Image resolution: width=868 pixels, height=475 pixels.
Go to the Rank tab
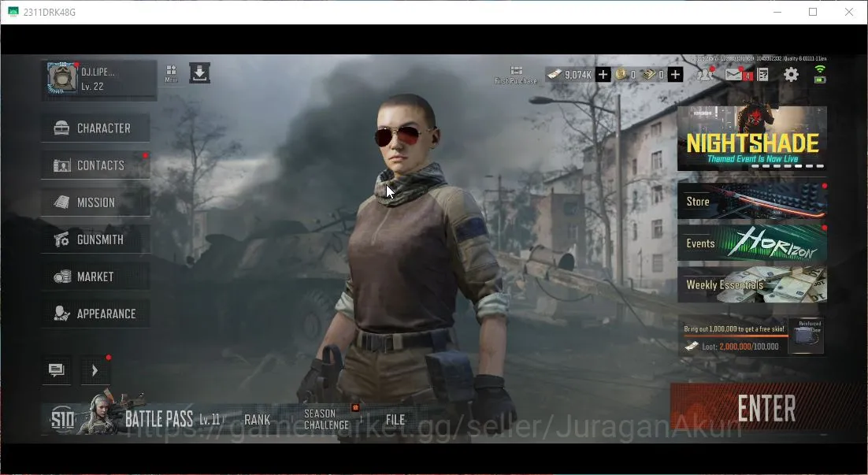pos(258,420)
